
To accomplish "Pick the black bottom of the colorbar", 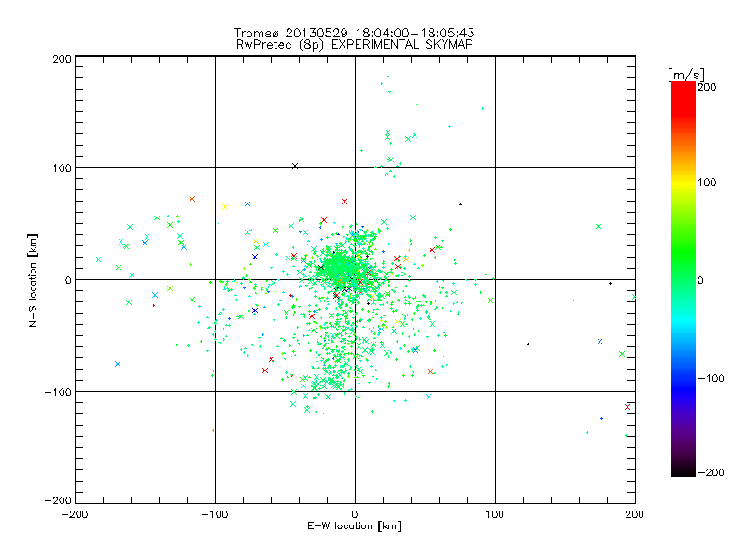I will (684, 470).
